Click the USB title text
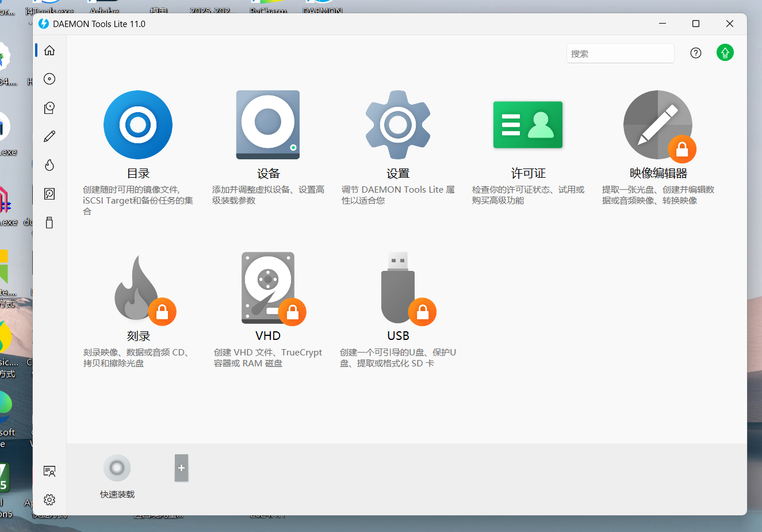Viewport: 762px width, 532px height. [398, 336]
